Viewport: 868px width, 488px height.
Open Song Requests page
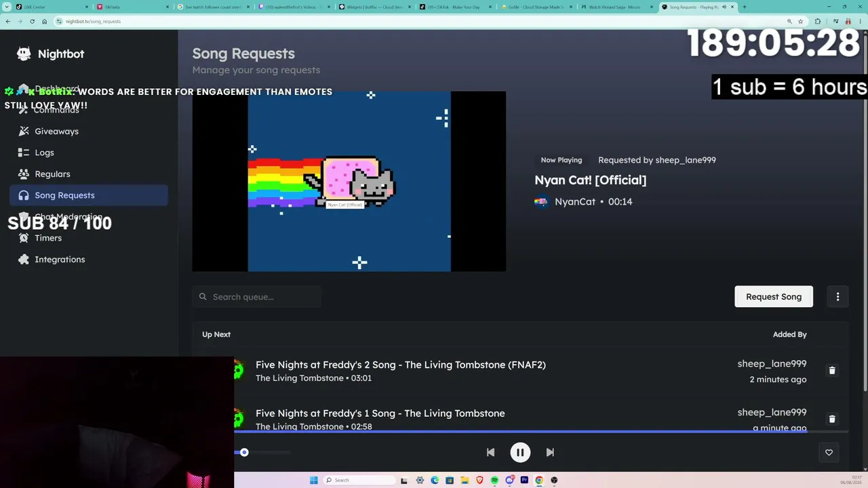(89, 195)
